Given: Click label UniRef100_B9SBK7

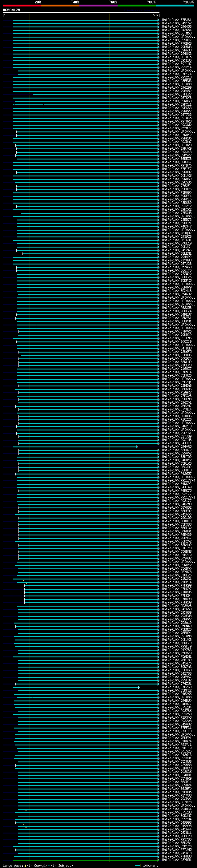Looking at the screenshot, I should coord(176,40).
